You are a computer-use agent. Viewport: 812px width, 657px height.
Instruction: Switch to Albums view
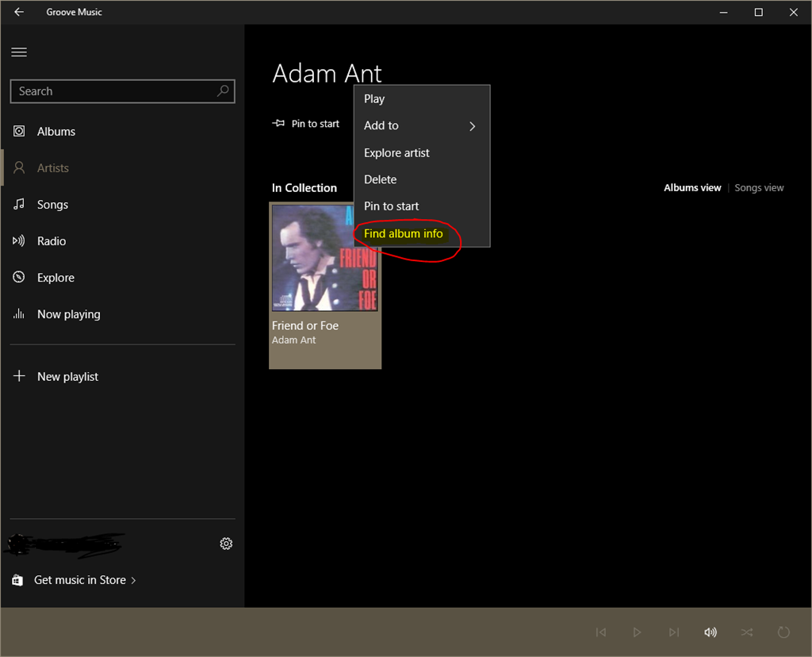pos(692,187)
